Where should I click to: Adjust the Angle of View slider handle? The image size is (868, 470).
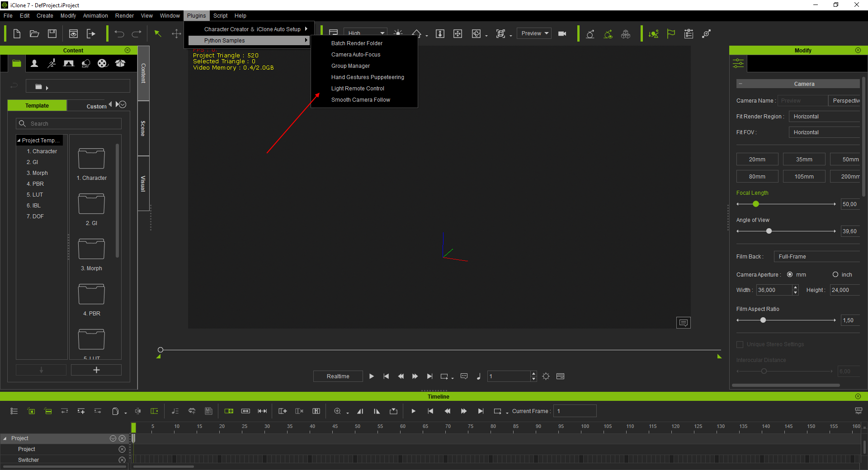coord(769,231)
